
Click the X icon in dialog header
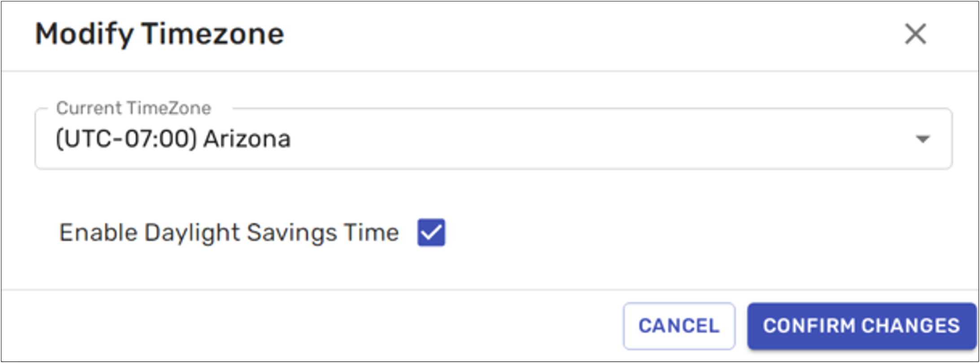coord(915,34)
